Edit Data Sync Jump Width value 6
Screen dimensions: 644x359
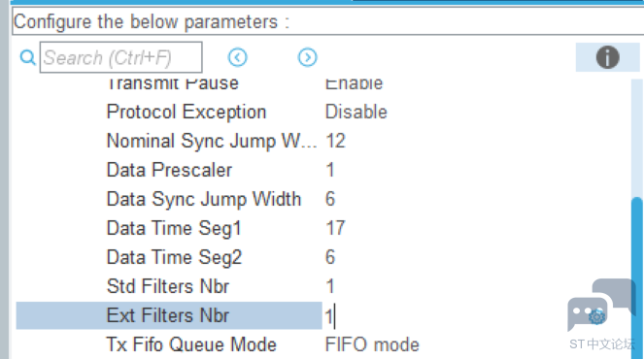click(x=330, y=199)
